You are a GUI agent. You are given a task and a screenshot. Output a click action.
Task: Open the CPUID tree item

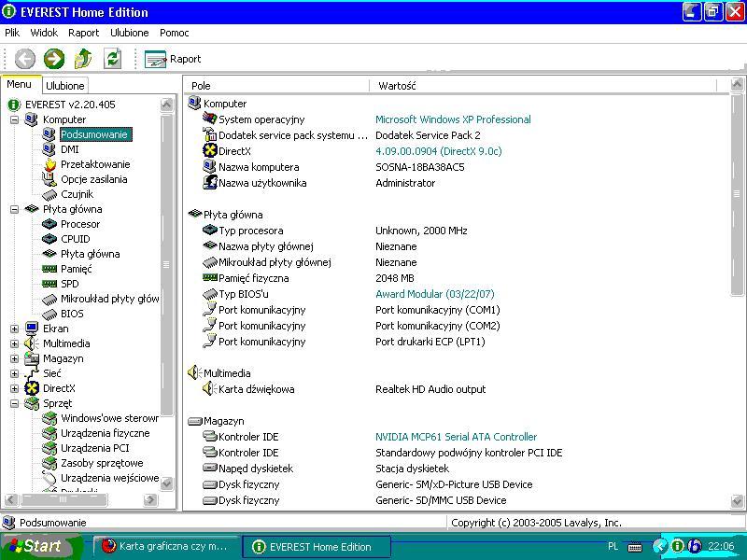tap(76, 239)
